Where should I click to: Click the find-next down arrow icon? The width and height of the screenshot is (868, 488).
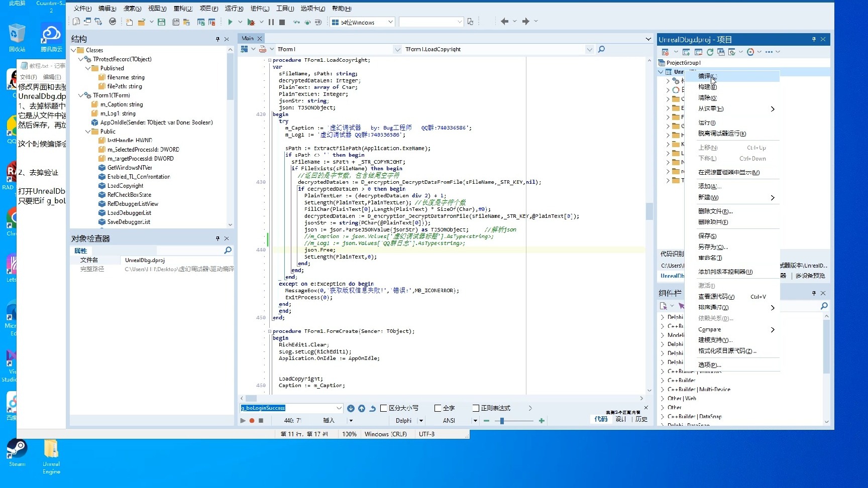(351, 409)
